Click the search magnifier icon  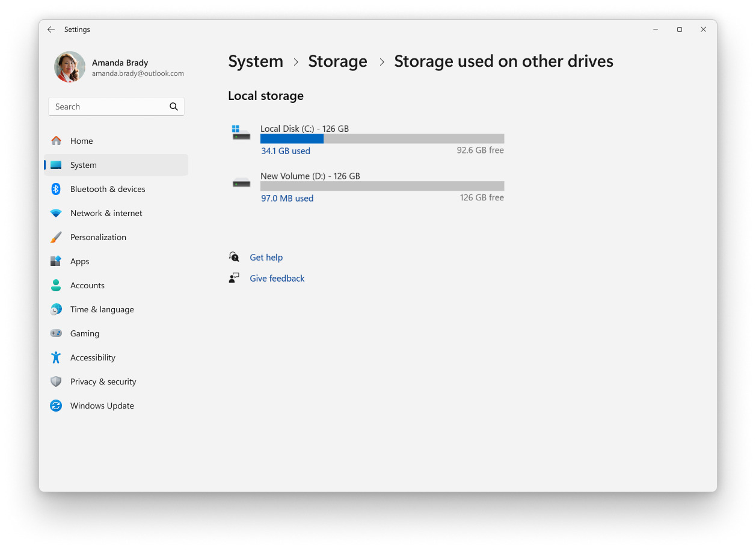click(174, 107)
